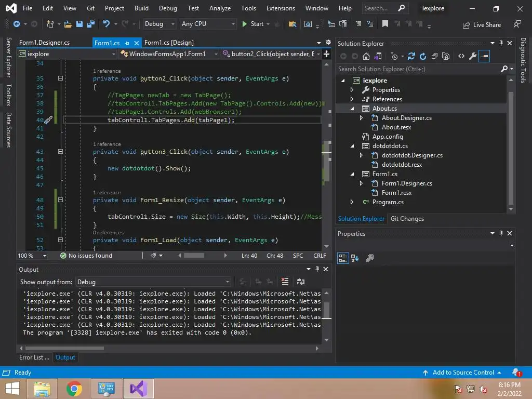Click Collapse All icon in Solution Explorer
The width and height of the screenshot is (532, 399).
pyautogui.click(x=434, y=56)
